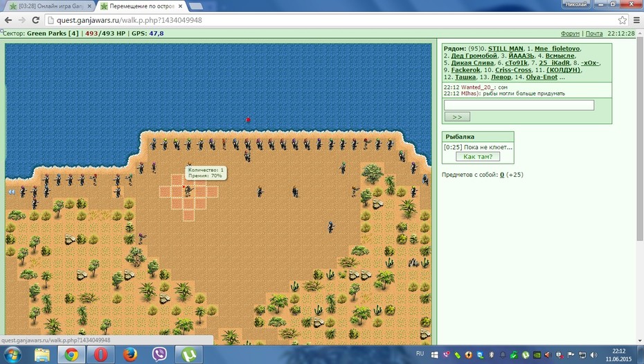Viewport: 644px width, 364px height.
Task: Click the Николай user profile button
Action: (575, 4)
